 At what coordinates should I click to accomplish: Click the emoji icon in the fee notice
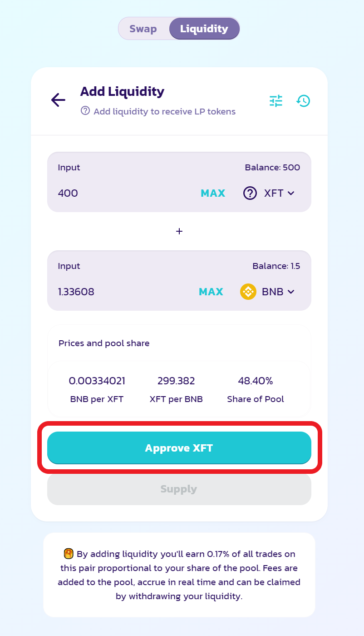(69, 554)
